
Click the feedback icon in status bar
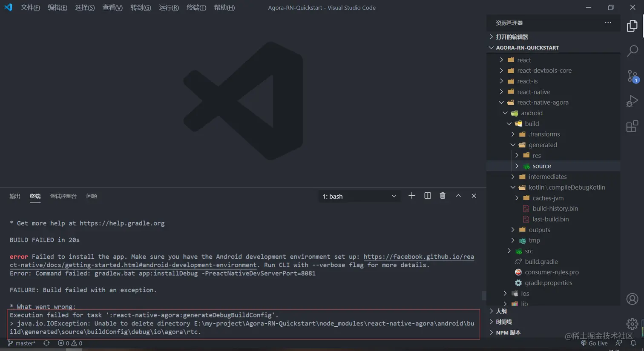pos(619,343)
